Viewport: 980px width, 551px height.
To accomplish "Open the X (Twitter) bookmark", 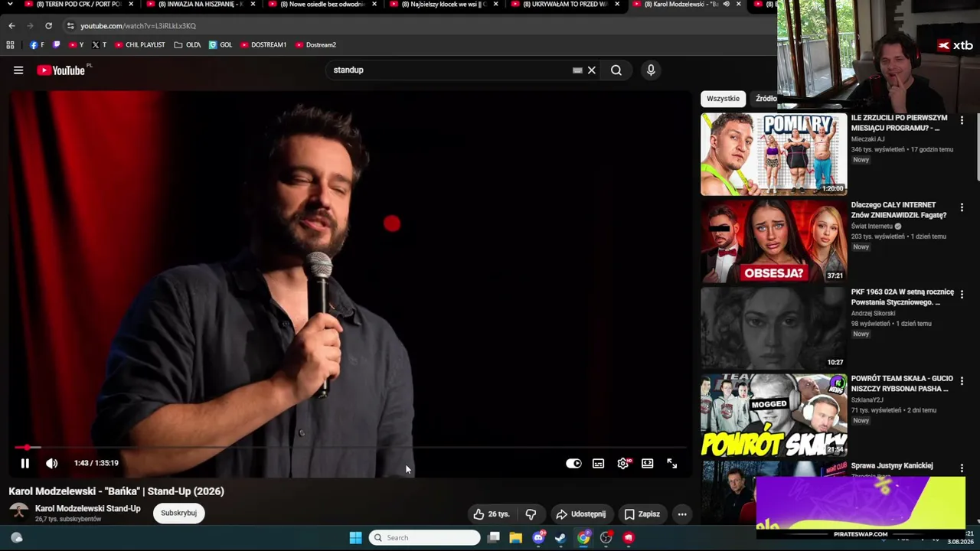I will 100,45.
